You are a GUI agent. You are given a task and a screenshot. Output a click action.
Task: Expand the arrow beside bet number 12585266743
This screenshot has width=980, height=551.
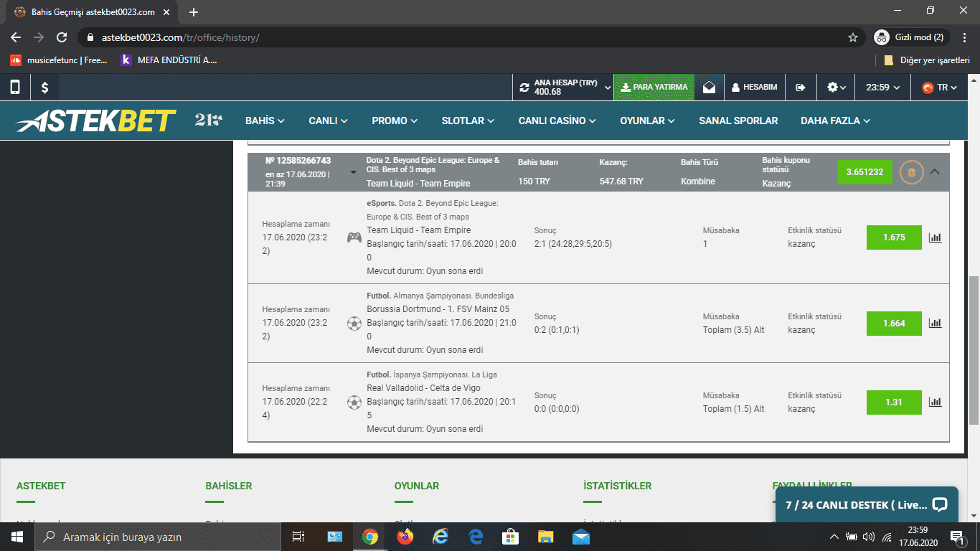click(x=354, y=172)
